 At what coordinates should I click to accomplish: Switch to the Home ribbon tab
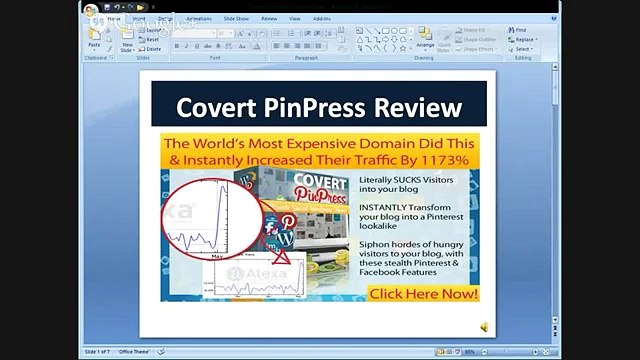[x=114, y=19]
